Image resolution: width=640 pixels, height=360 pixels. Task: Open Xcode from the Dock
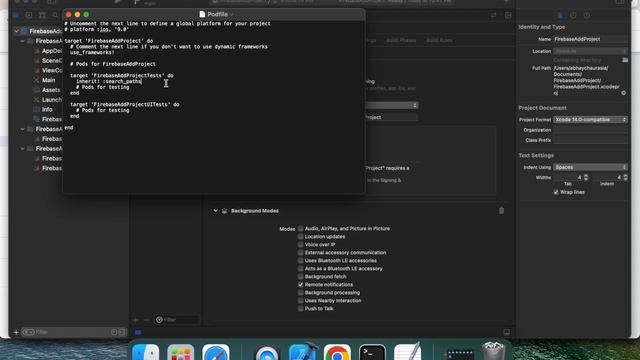(303, 352)
